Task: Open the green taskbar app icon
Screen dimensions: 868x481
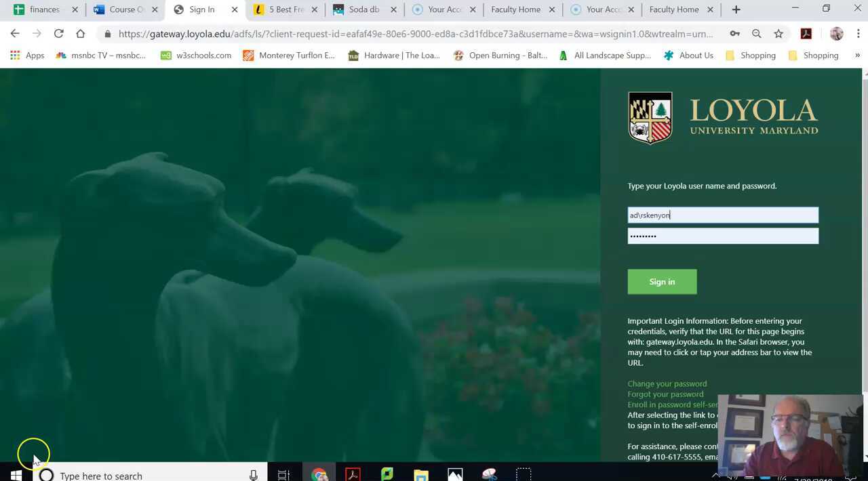Action: (x=387, y=475)
